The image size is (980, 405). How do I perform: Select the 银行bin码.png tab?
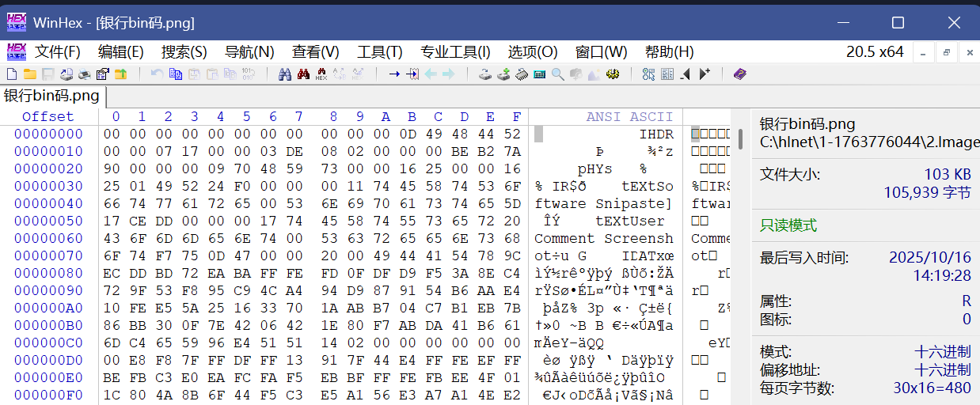(52, 97)
